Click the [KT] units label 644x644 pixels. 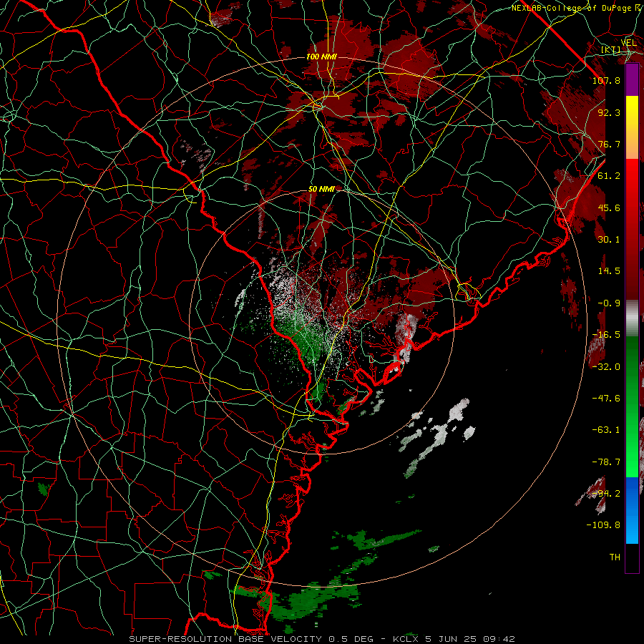pyautogui.click(x=611, y=50)
